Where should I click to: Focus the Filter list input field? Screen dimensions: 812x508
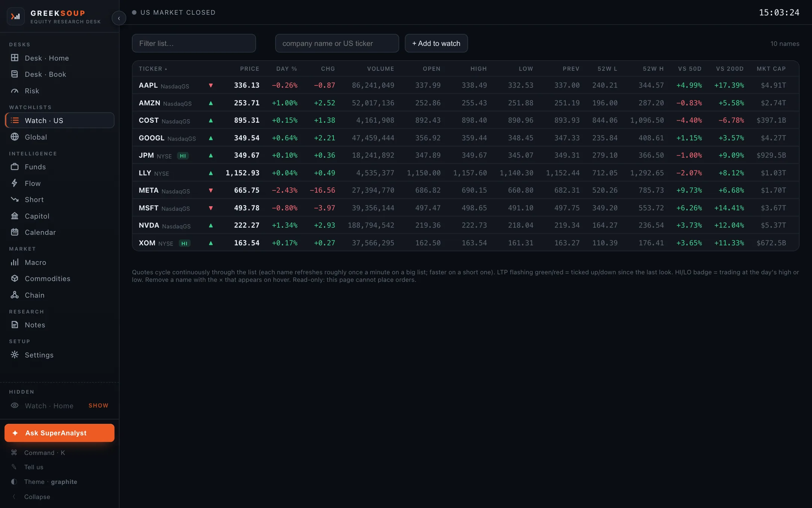coord(194,43)
